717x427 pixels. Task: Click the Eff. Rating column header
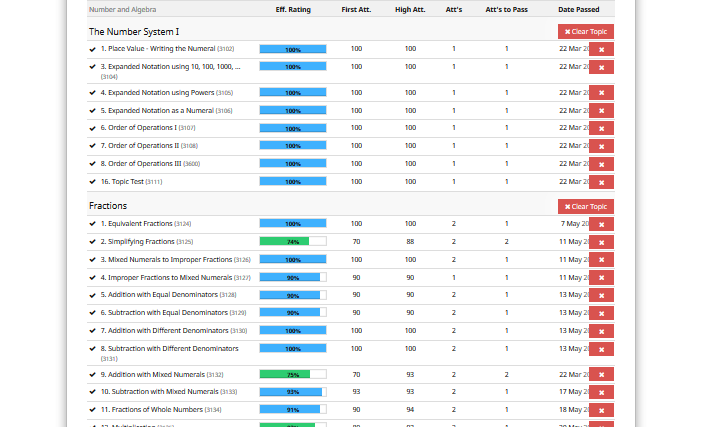coord(293,9)
